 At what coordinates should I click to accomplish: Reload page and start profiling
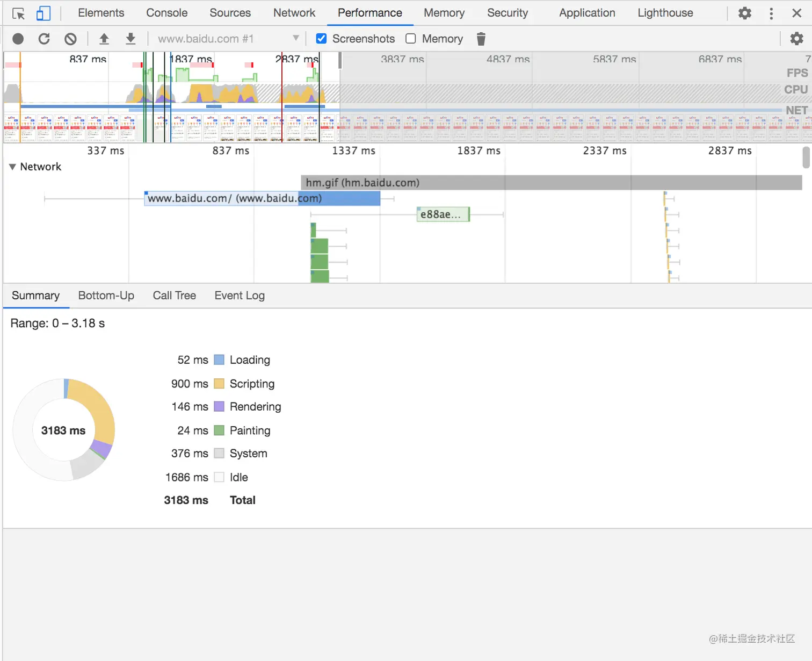44,39
